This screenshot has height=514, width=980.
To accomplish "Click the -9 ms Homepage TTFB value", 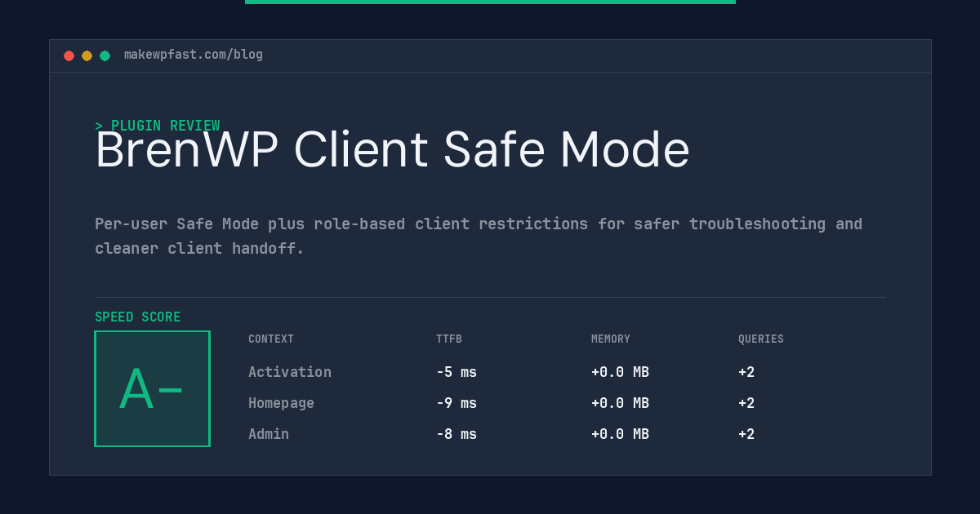I will [457, 403].
